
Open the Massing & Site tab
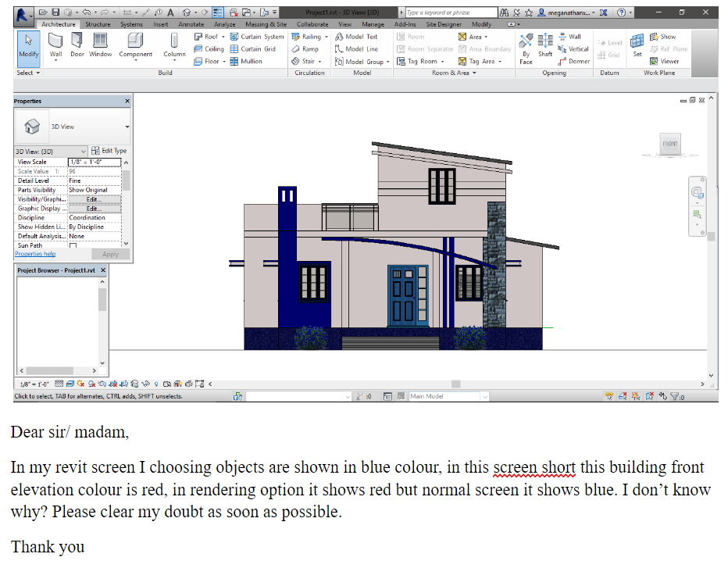pyautogui.click(x=266, y=24)
